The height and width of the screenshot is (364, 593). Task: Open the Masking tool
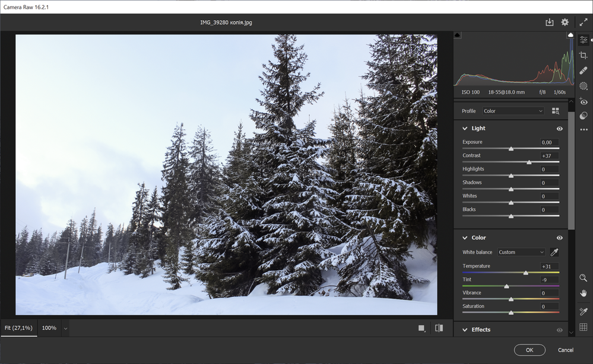584,87
